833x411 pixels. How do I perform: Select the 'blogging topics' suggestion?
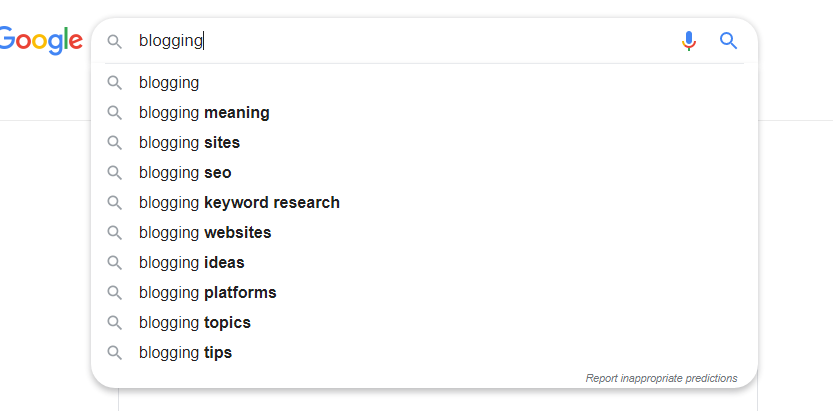click(194, 323)
